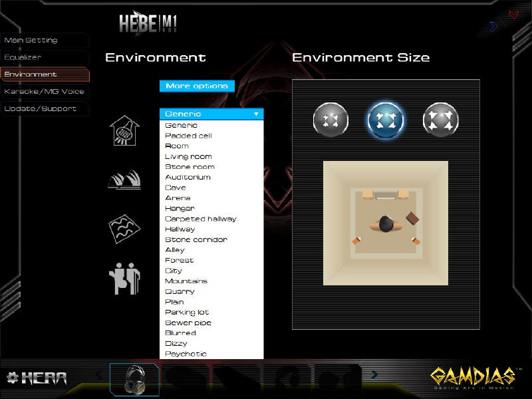532x399 pixels.
Task: Choose Plain environment
Action: (211, 302)
